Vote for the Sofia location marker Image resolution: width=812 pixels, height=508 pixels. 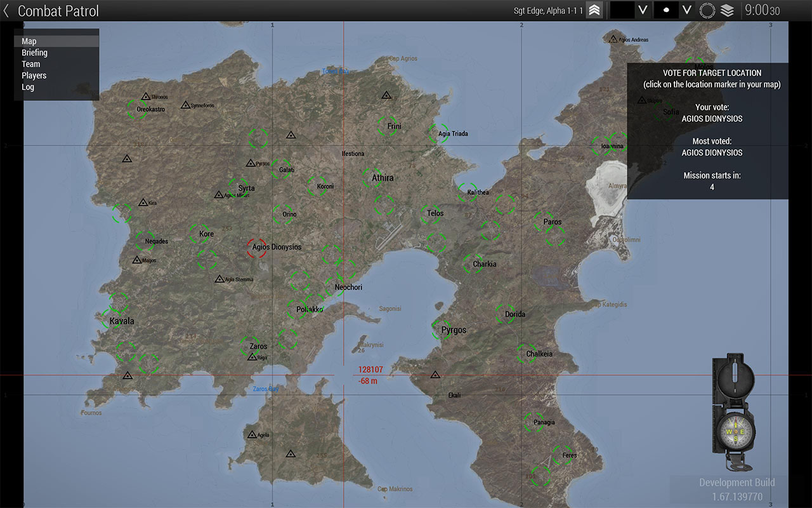pos(662,112)
